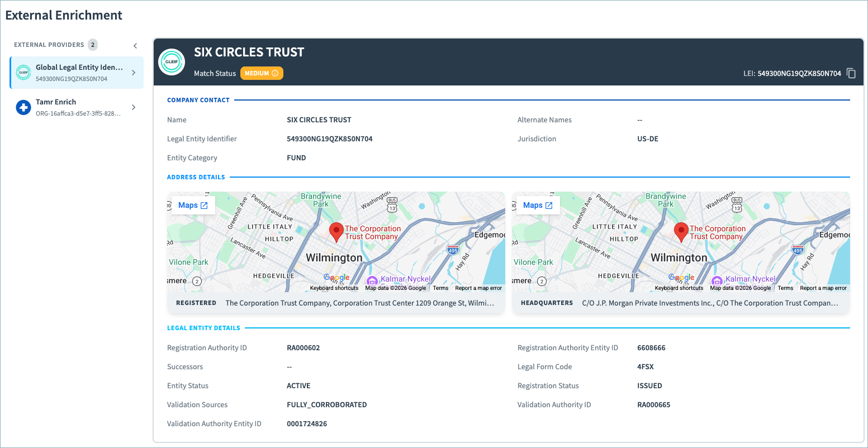Screen dimensions: 868x448
Task: Open Maps link on the registered address map
Action: pyautogui.click(x=193, y=206)
